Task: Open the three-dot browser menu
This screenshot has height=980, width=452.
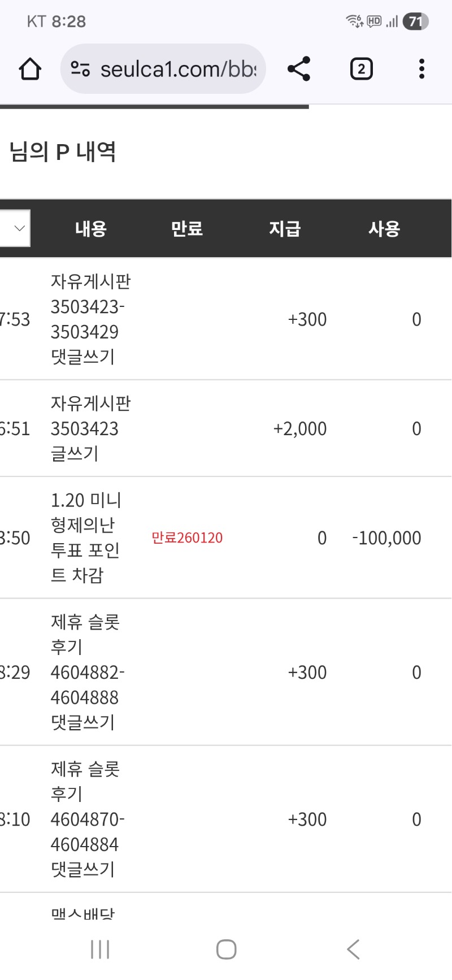Action: click(x=421, y=69)
